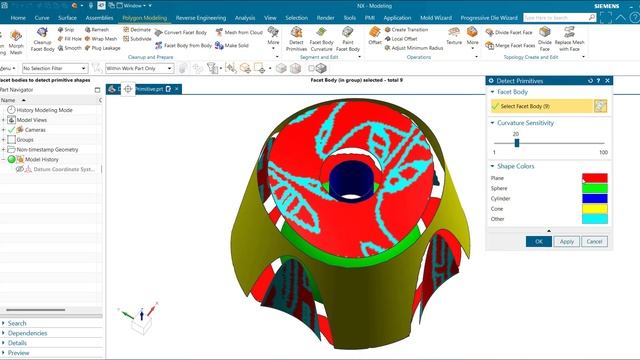
Task: Change the Cylinder blue color swatch
Action: click(595, 198)
